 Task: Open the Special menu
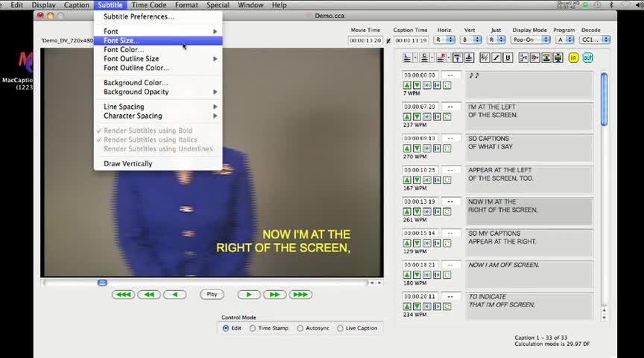tap(218, 5)
